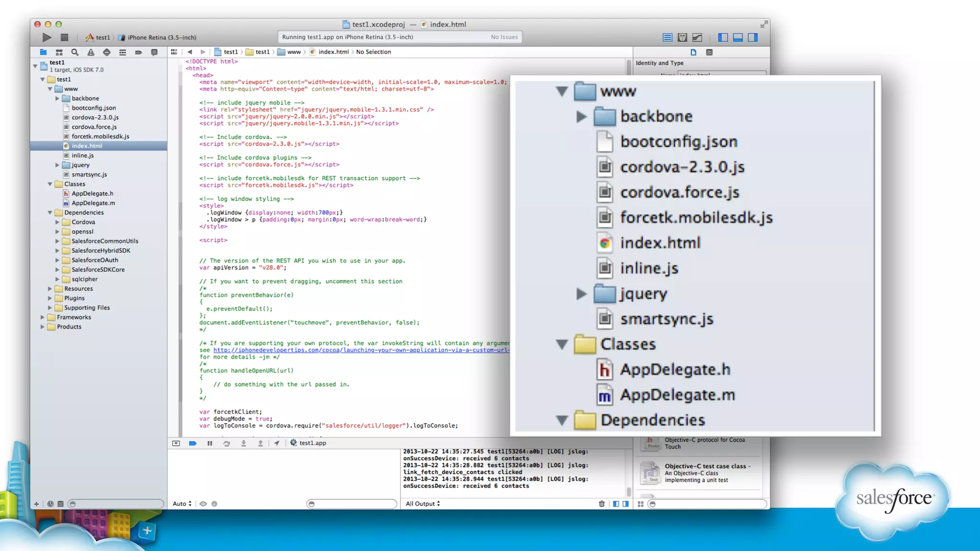
Task: Expand the jquery folder
Action: click(57, 165)
